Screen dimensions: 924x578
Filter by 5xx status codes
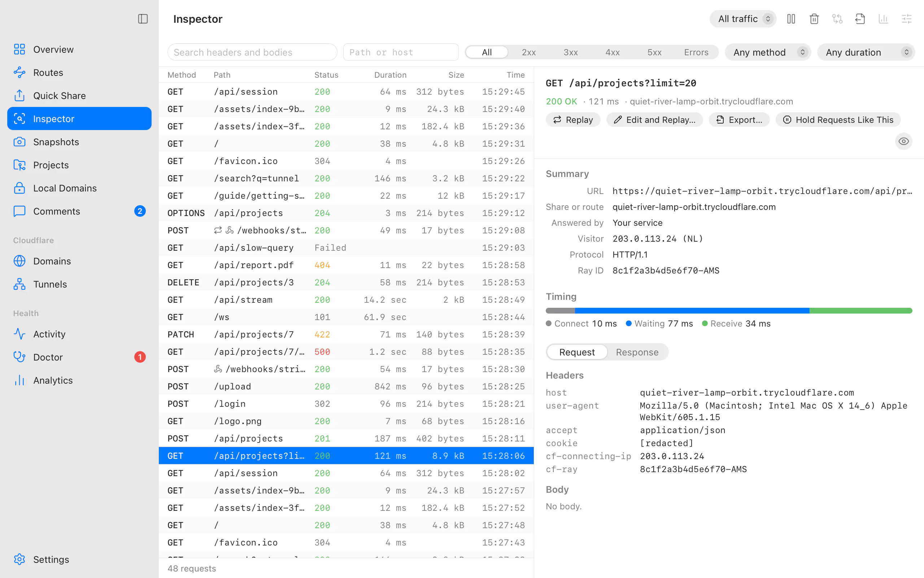[x=654, y=52]
